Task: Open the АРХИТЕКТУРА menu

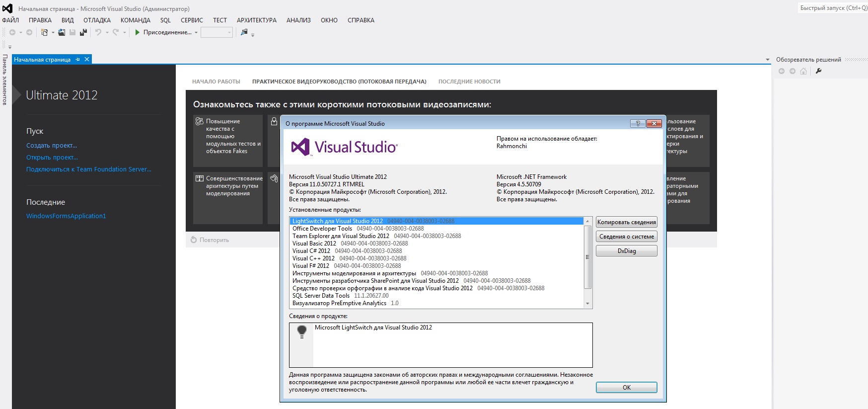Action: [257, 20]
